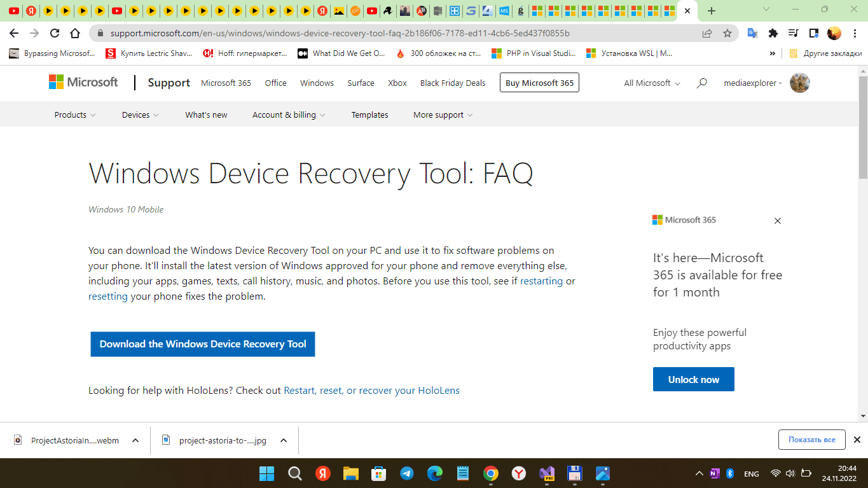
Task: Open the Chrome profile avatar in toolbar
Action: pos(834,33)
